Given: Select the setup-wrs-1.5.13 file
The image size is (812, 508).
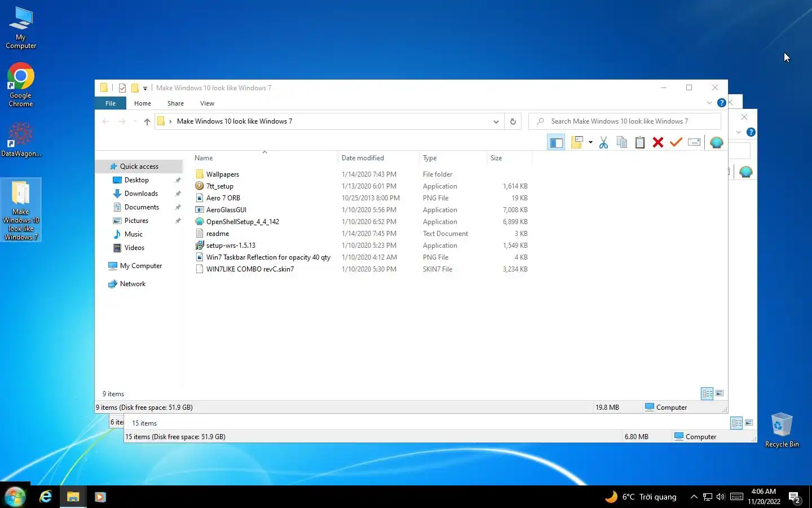Looking at the screenshot, I should tap(231, 246).
